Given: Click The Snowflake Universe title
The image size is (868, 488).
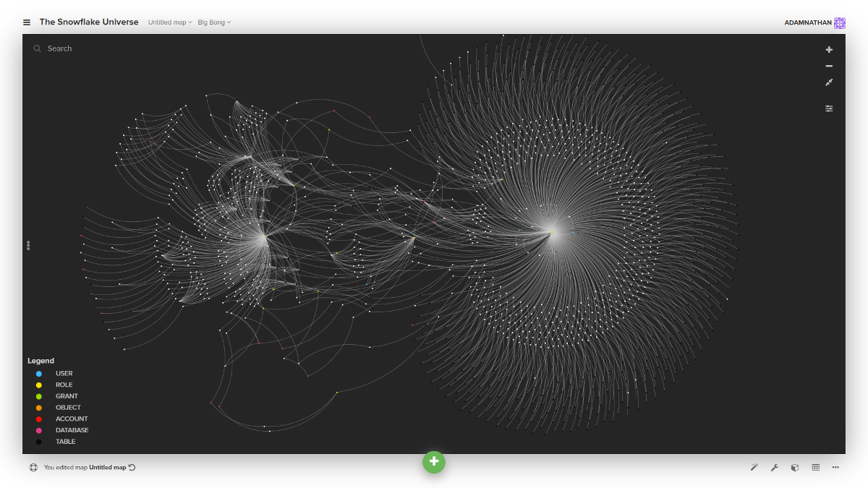Looking at the screenshot, I should pos(89,22).
